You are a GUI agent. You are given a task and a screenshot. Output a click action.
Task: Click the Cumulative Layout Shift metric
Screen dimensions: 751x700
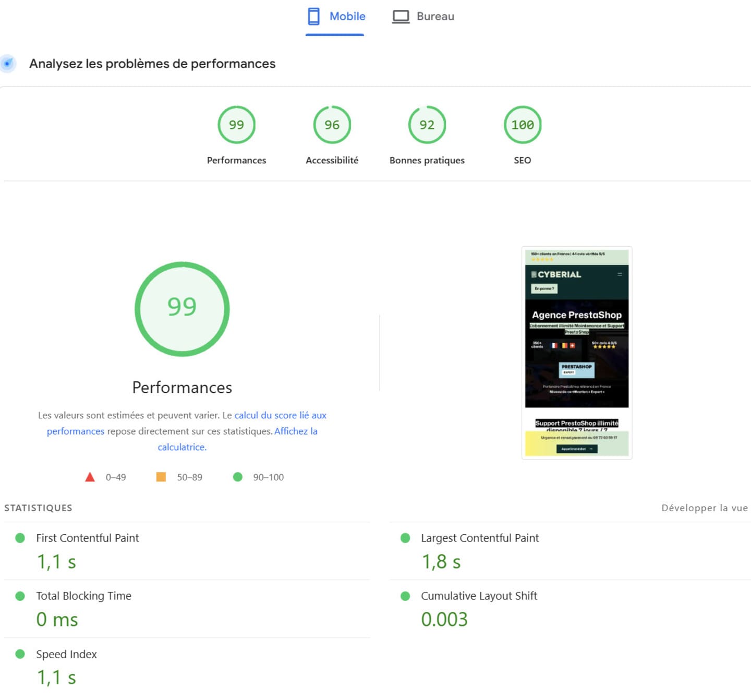478,596
